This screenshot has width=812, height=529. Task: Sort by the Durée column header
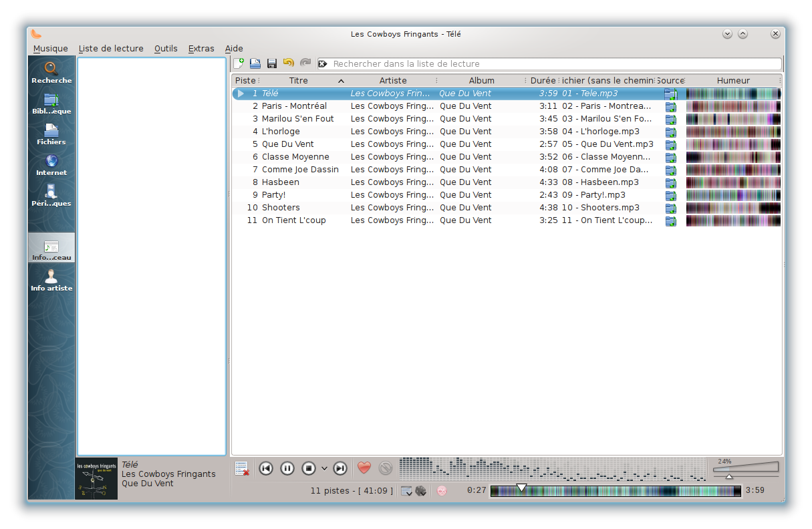click(543, 81)
